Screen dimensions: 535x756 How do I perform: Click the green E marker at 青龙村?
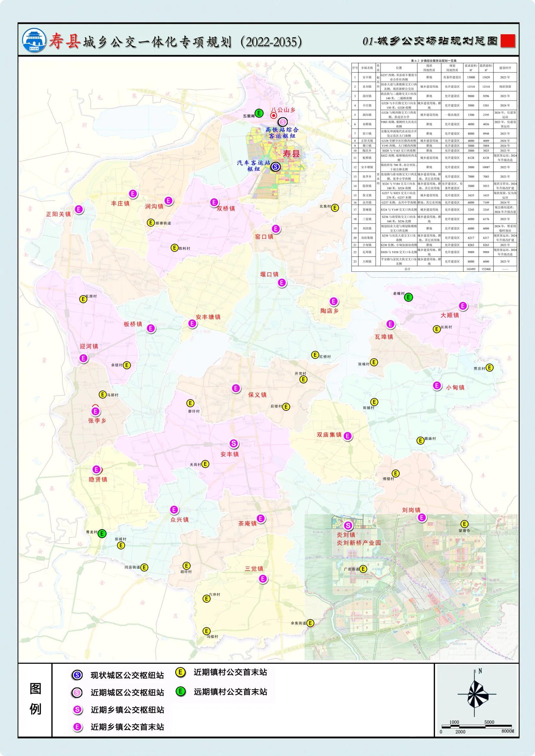point(102,533)
